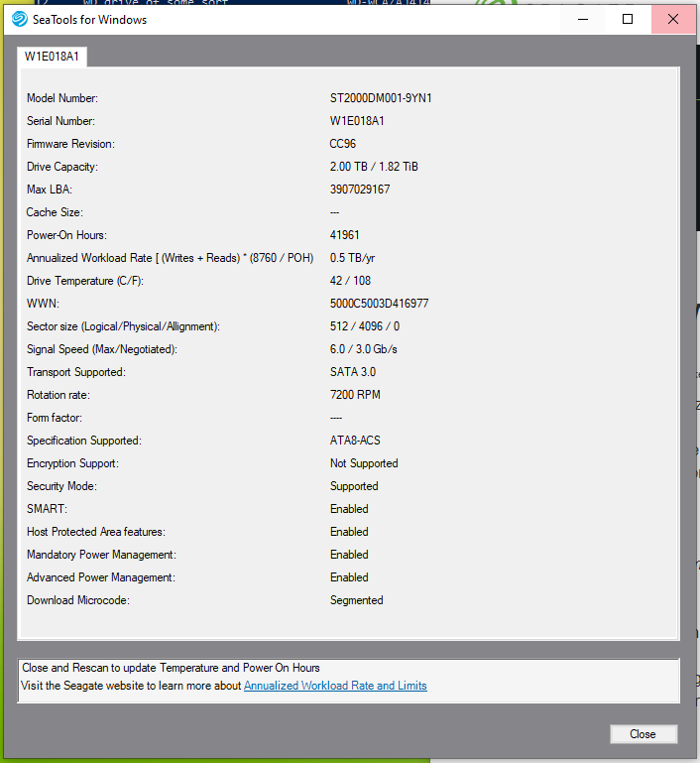Click the Max LBA value 3907029167
This screenshot has height=763, width=700.
360,190
